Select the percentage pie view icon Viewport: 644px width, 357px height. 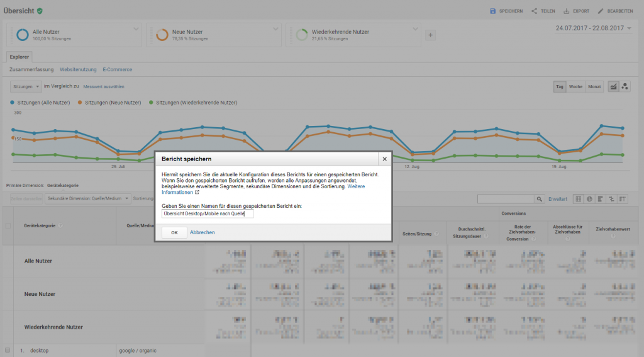pos(589,199)
